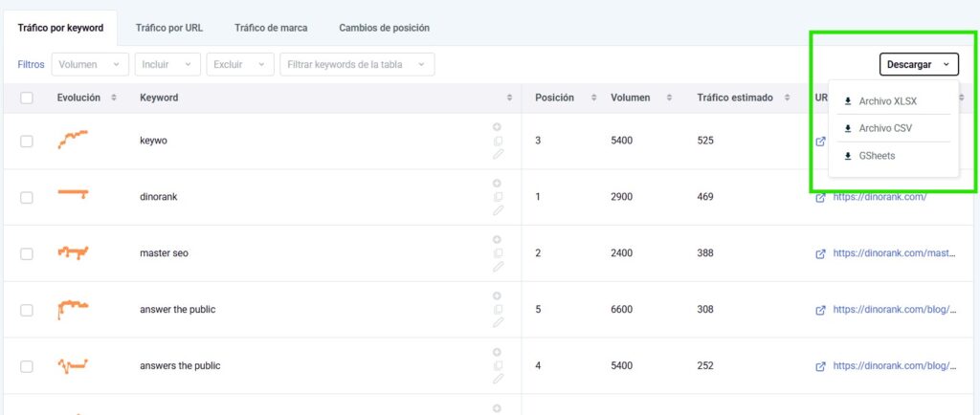Toggle the Descargar dropdown button
This screenshot has height=415, width=980.
(x=919, y=64)
